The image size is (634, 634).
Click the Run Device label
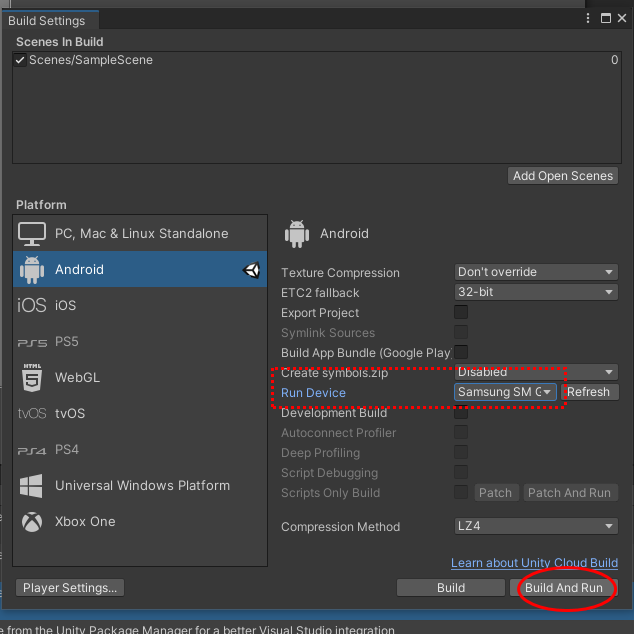[x=313, y=393]
